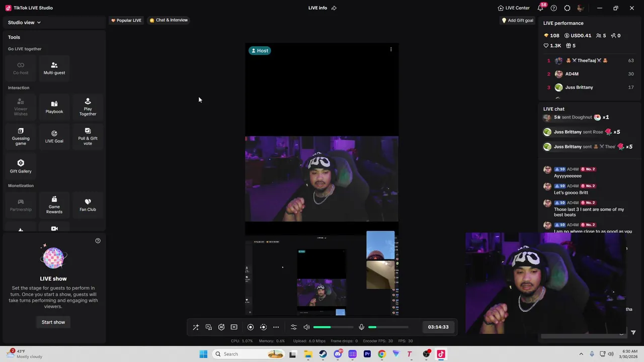Open the clip highlight tool icon
Viewport: 644px width, 362px height.
click(234, 327)
